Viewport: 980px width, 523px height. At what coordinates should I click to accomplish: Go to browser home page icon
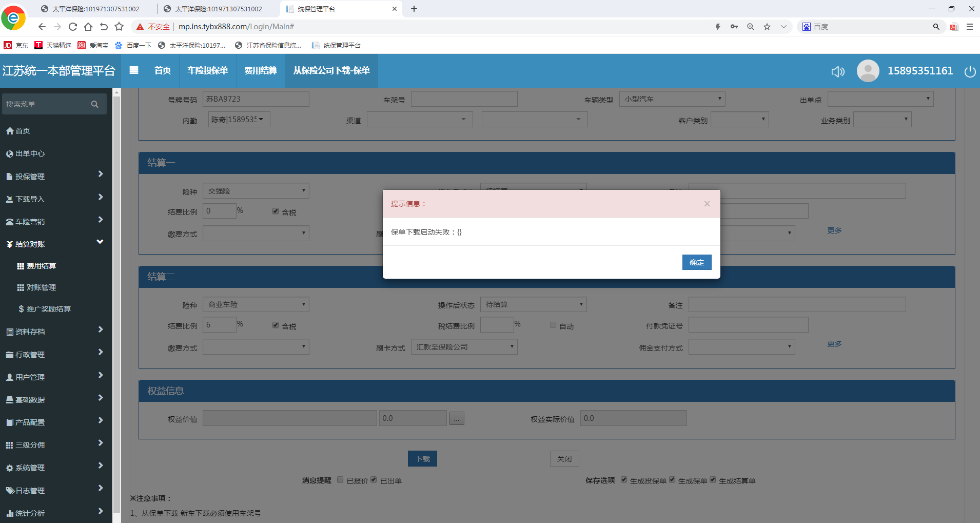click(88, 27)
